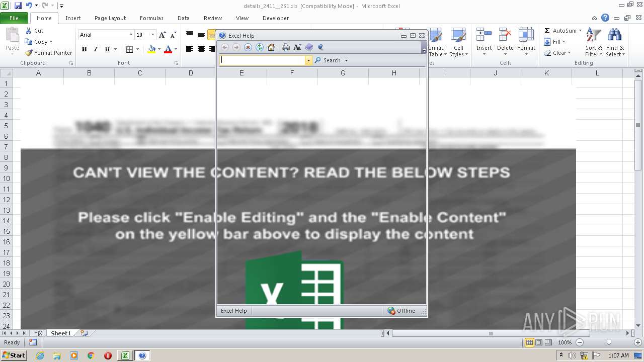The width and height of the screenshot is (644, 362).
Task: Click the Windows Start button
Action: [14, 355]
